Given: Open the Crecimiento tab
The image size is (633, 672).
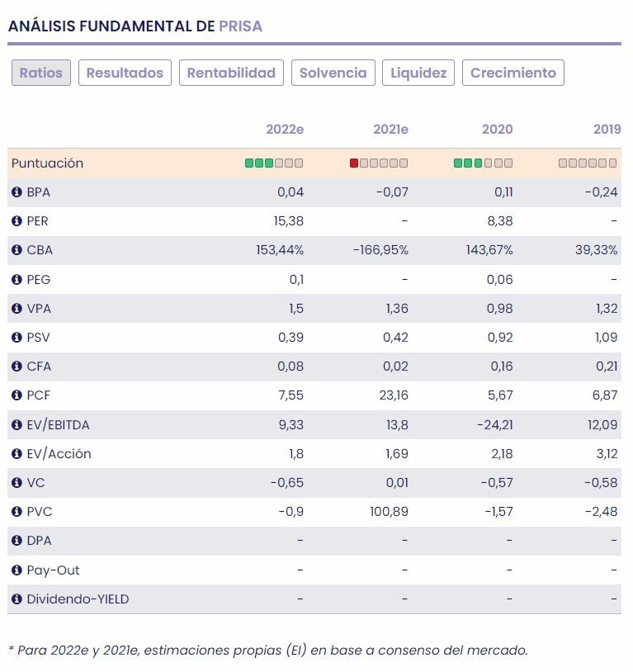Looking at the screenshot, I should [513, 73].
